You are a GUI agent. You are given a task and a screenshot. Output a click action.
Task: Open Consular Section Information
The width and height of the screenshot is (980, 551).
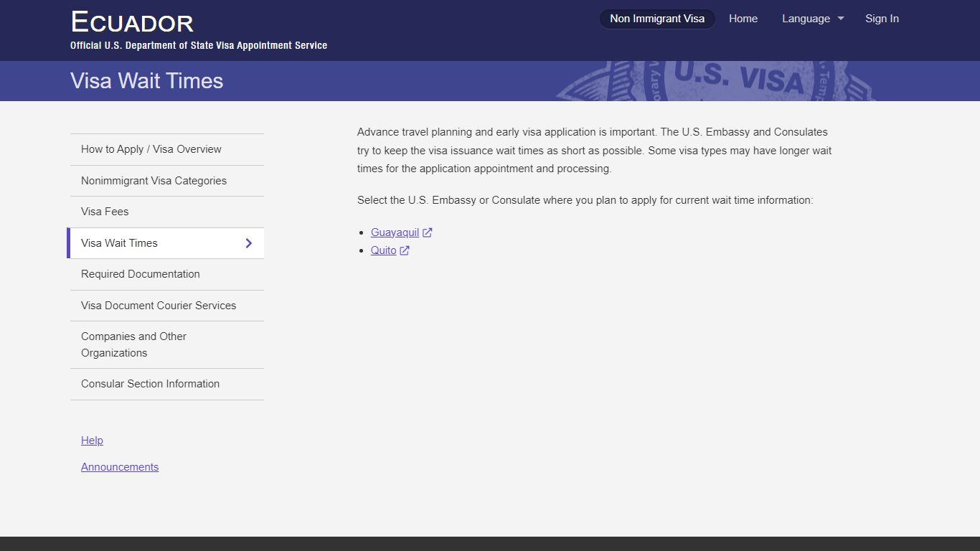pos(167,384)
